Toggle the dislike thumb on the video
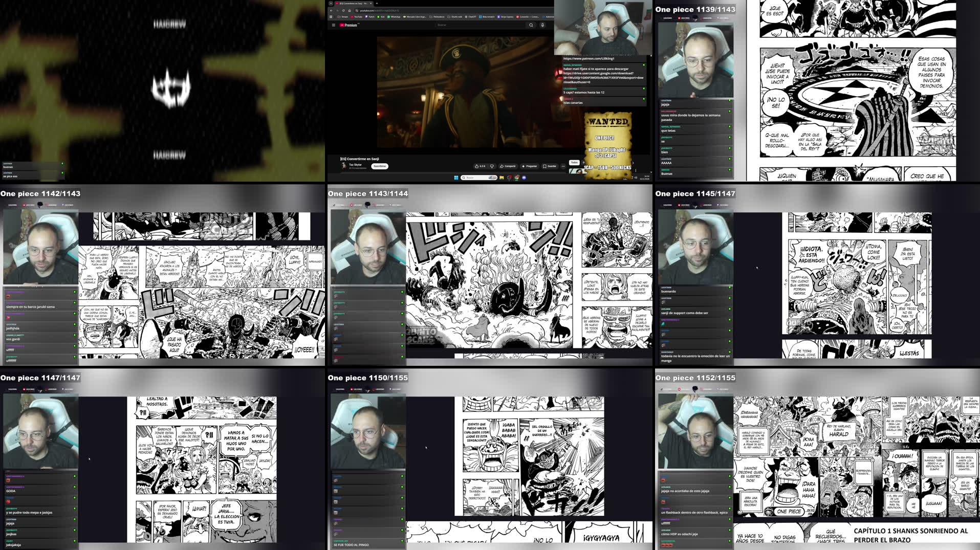The image size is (980, 550). pos(492,166)
